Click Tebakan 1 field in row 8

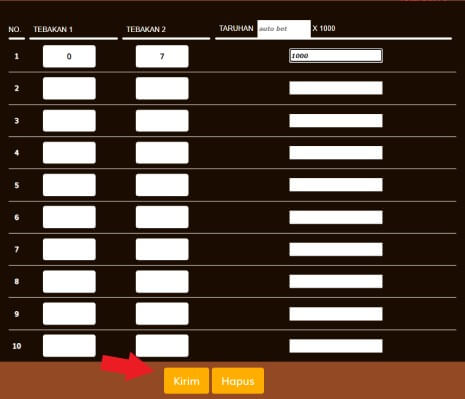point(69,281)
